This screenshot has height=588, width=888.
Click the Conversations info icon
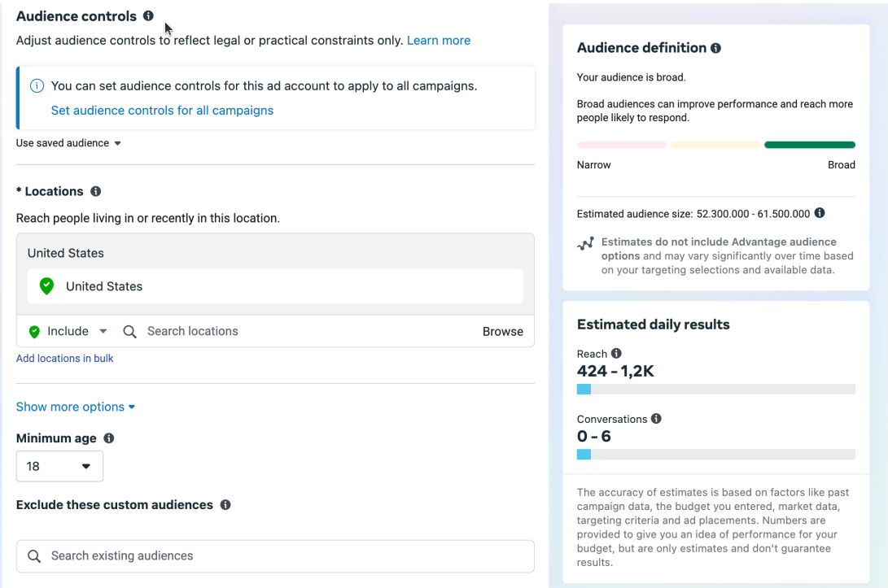[x=656, y=419]
